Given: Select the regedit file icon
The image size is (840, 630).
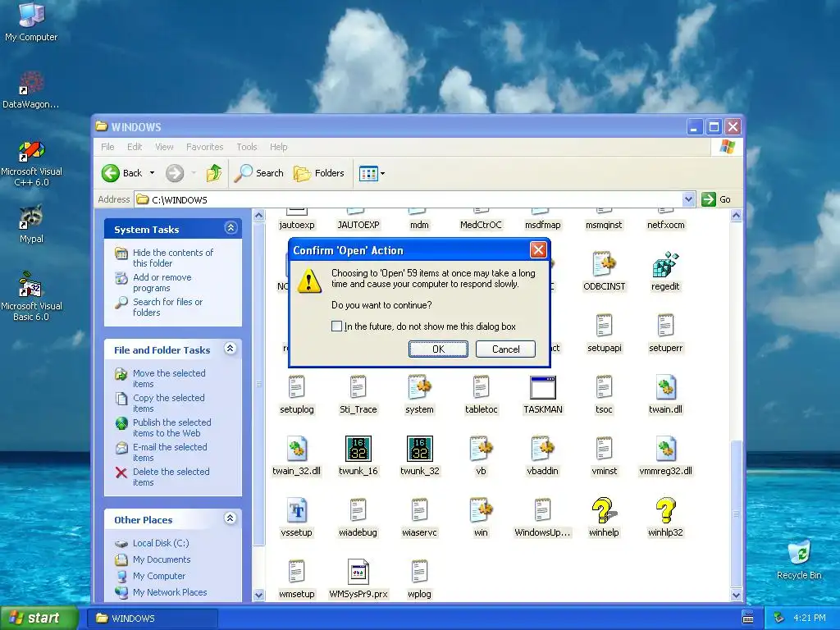Looking at the screenshot, I should 665,265.
